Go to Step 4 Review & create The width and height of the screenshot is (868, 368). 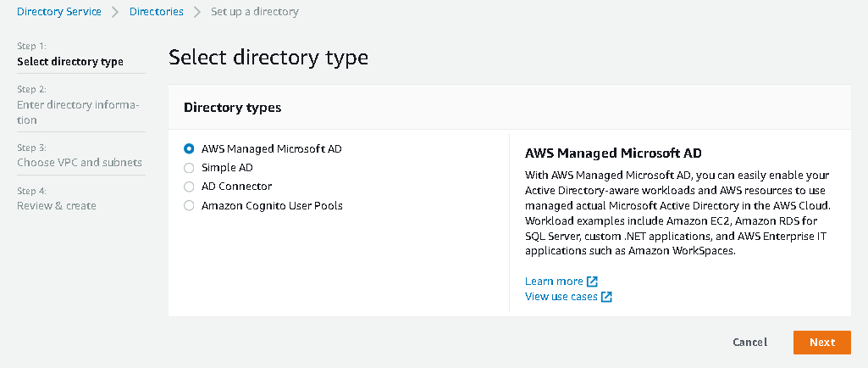[x=57, y=205]
